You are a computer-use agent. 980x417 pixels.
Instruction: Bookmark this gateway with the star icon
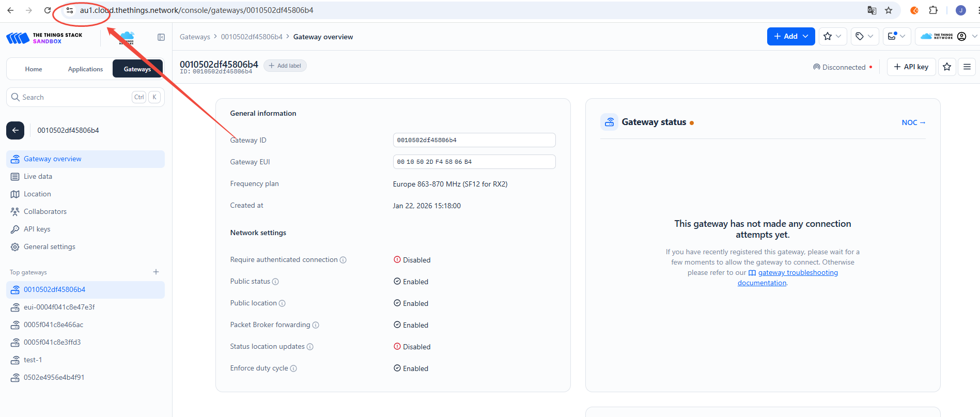pyautogui.click(x=947, y=67)
